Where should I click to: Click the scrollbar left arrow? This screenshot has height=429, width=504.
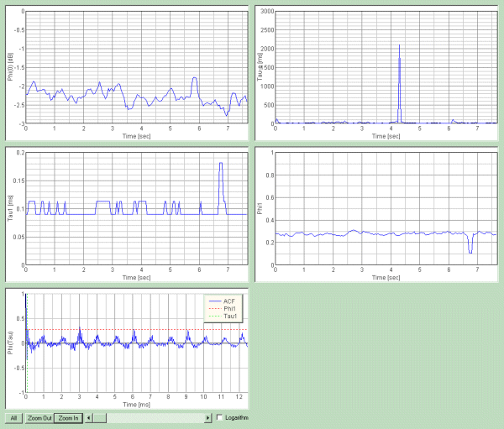point(89,417)
